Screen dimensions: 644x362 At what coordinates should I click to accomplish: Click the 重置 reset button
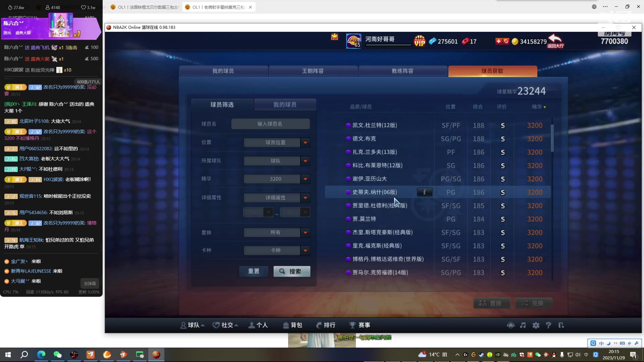pyautogui.click(x=254, y=271)
